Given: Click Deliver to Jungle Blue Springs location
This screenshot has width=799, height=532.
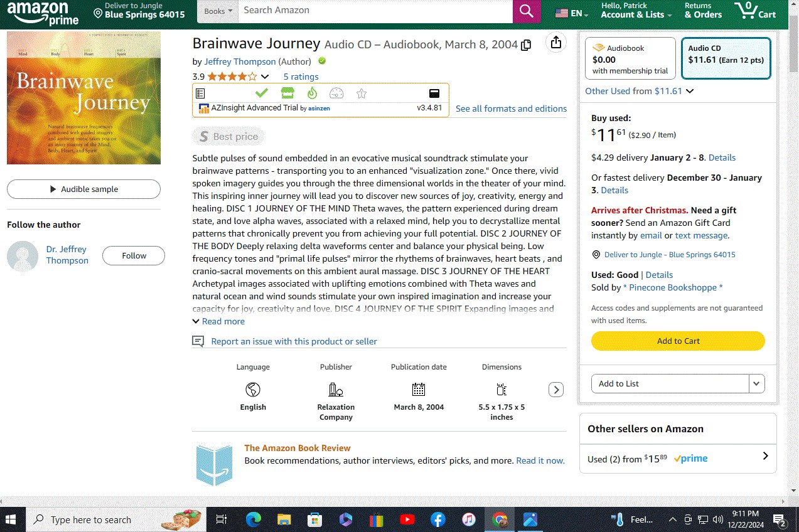Looking at the screenshot, I should pyautogui.click(x=139, y=11).
